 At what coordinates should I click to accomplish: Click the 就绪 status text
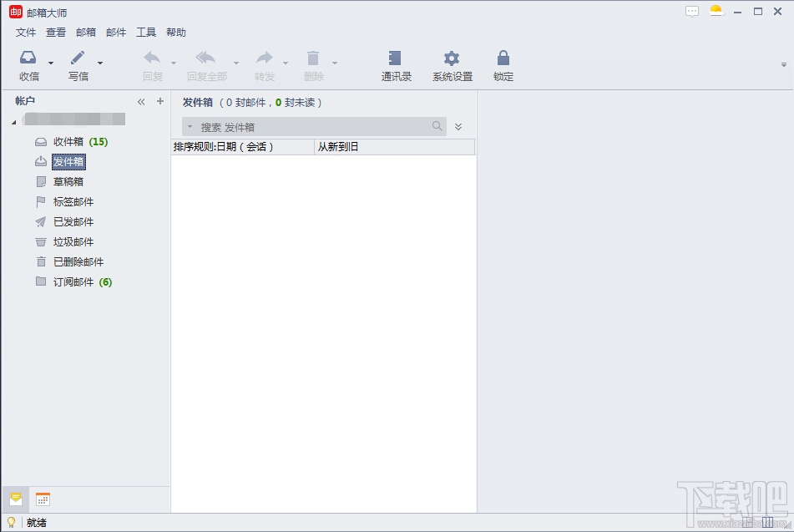[37, 523]
